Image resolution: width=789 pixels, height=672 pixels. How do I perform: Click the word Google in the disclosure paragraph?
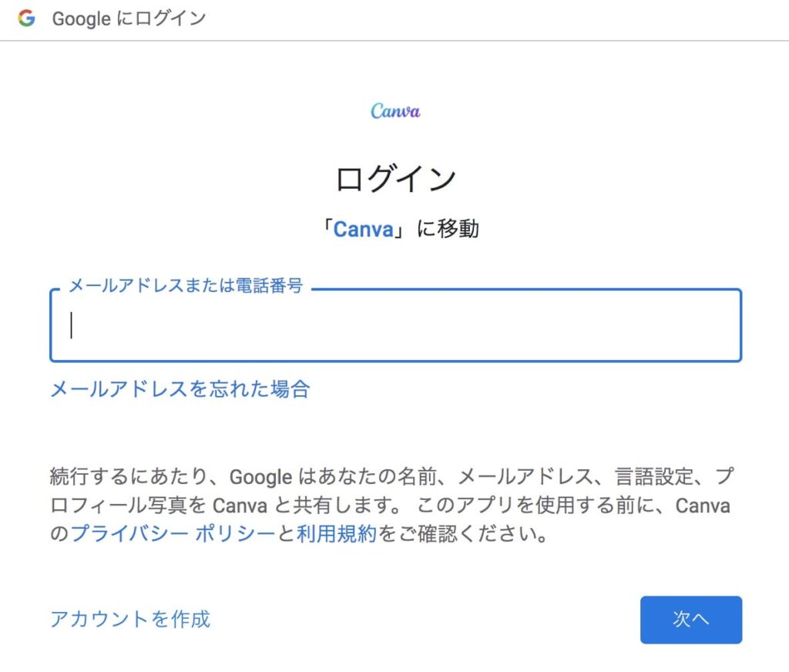click(x=260, y=477)
